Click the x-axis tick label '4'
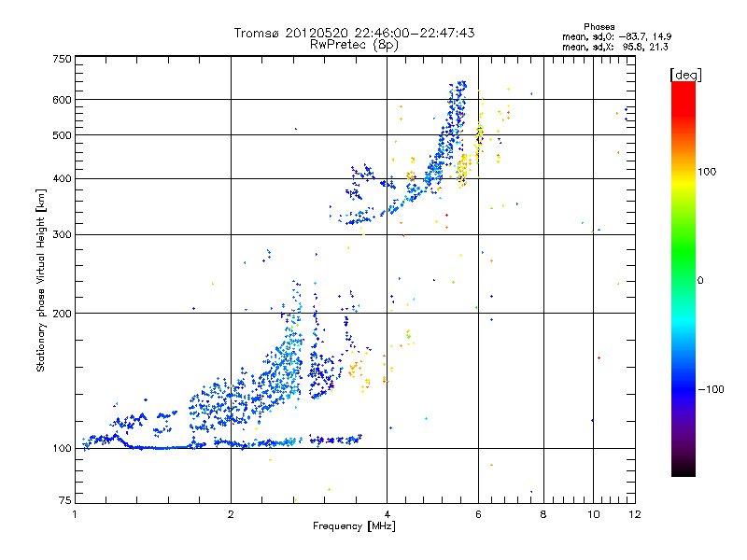Image resolution: width=747 pixels, height=560 pixels. 387,514
